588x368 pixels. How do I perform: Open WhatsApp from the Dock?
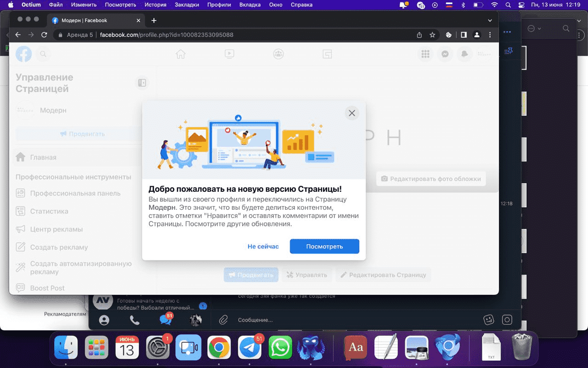coord(280,348)
